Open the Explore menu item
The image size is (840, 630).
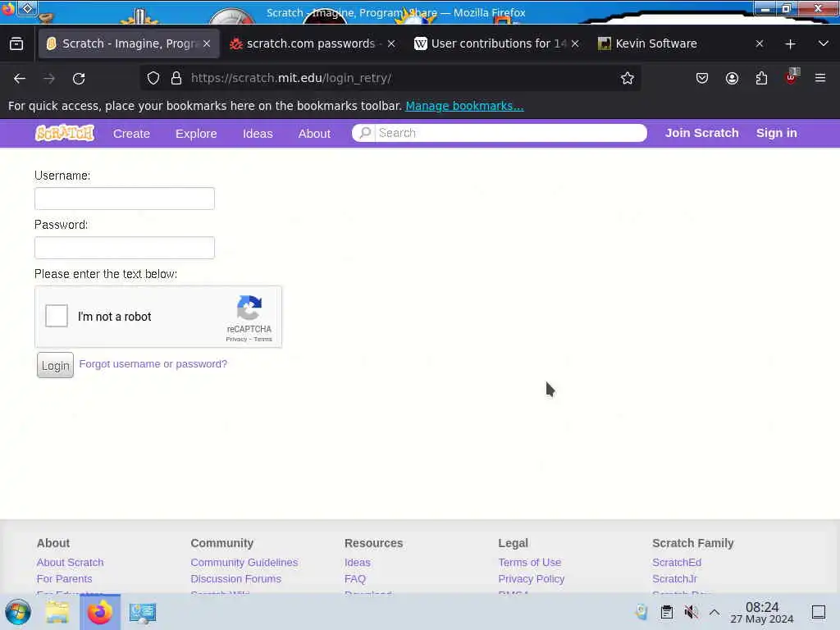[196, 134]
